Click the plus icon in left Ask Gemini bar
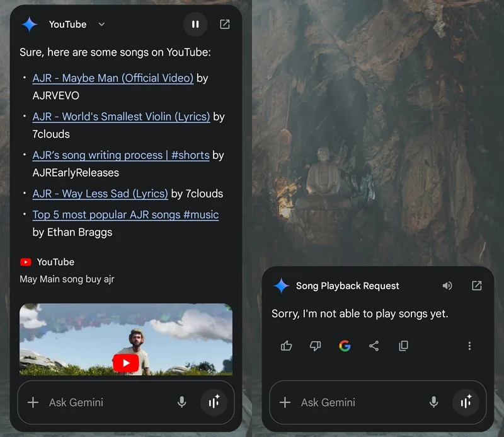 tap(33, 402)
